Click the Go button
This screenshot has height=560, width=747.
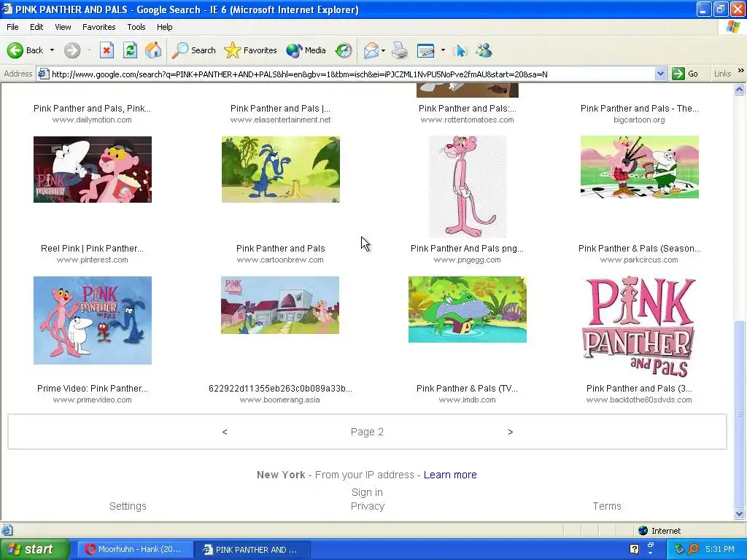click(686, 74)
